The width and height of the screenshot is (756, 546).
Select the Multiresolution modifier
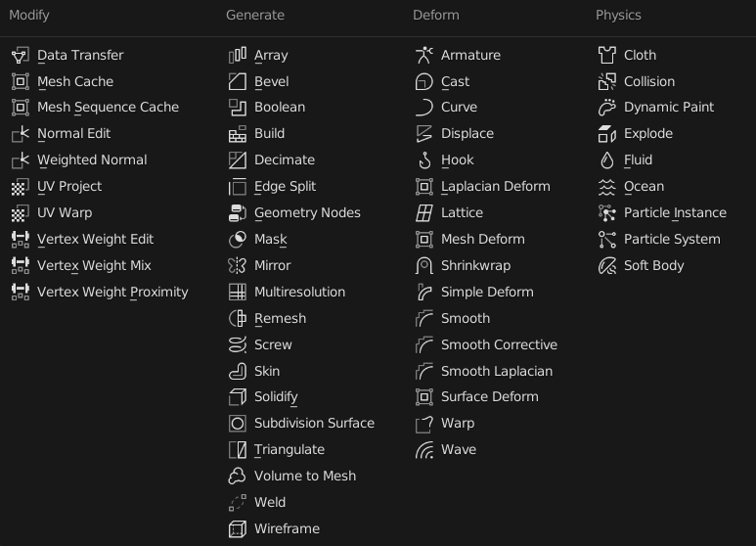288,293
